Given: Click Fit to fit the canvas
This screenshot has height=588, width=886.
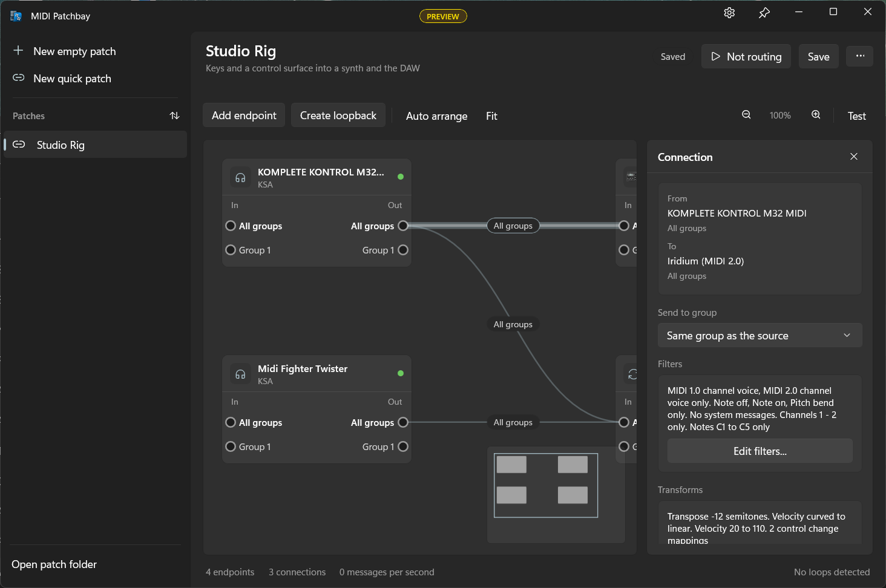Looking at the screenshot, I should (491, 116).
